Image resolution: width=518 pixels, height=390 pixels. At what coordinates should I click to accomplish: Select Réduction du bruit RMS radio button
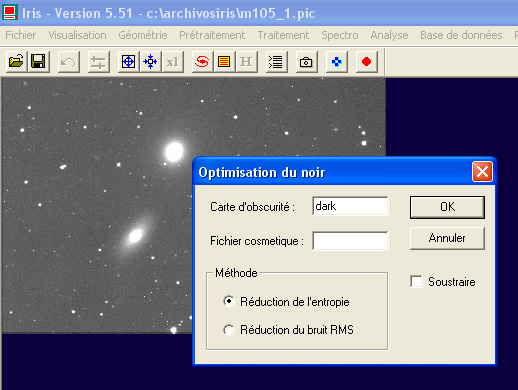pyautogui.click(x=229, y=330)
